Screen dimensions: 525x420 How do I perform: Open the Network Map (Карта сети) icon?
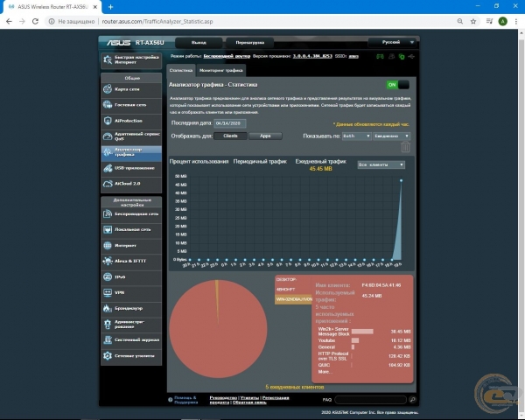point(108,89)
